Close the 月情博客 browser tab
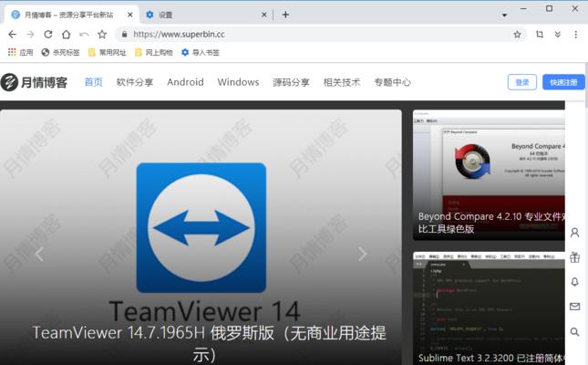 (x=129, y=15)
